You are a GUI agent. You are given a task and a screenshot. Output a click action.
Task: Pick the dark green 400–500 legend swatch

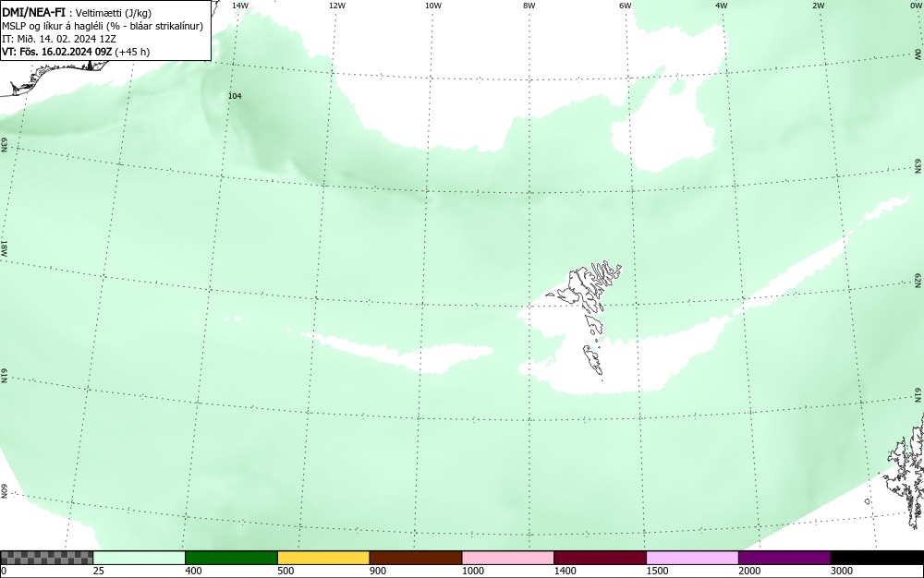click(x=231, y=558)
